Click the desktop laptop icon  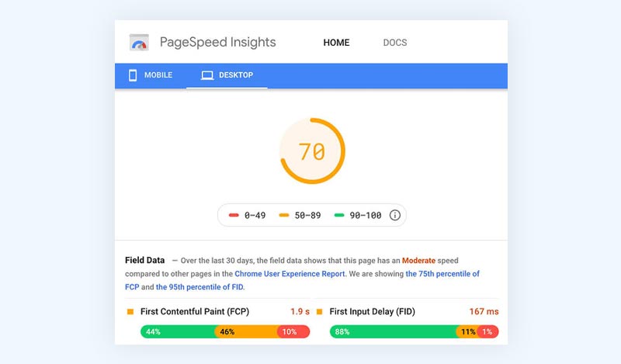click(206, 75)
